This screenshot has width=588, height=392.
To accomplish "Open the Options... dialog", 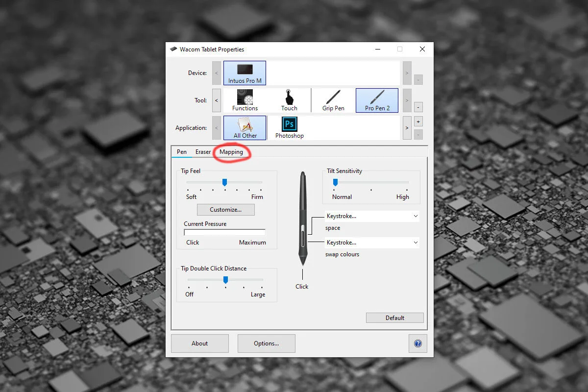I will click(267, 343).
